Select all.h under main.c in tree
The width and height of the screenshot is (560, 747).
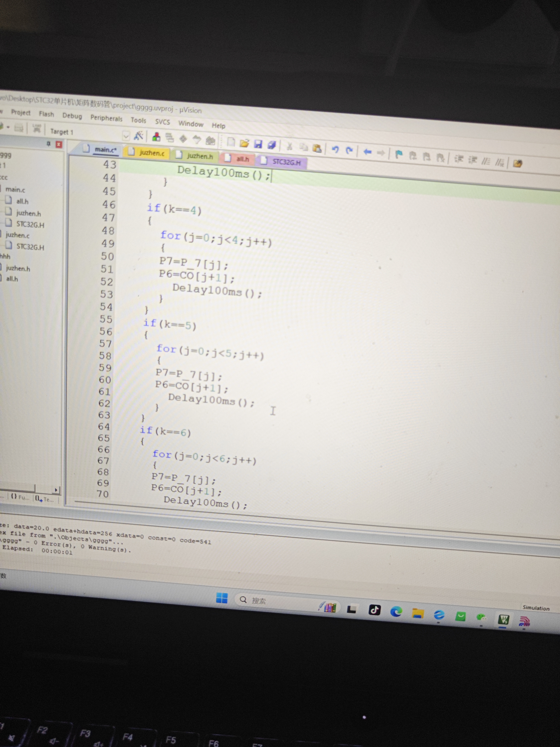[x=22, y=202]
